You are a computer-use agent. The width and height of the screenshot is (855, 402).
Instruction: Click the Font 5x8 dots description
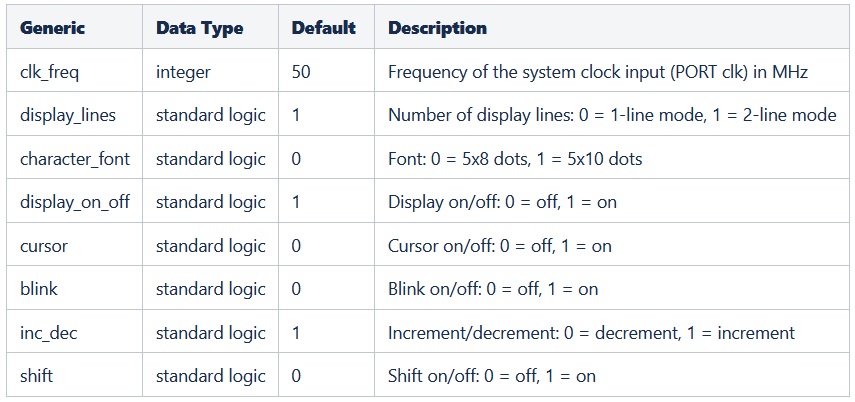point(515,159)
